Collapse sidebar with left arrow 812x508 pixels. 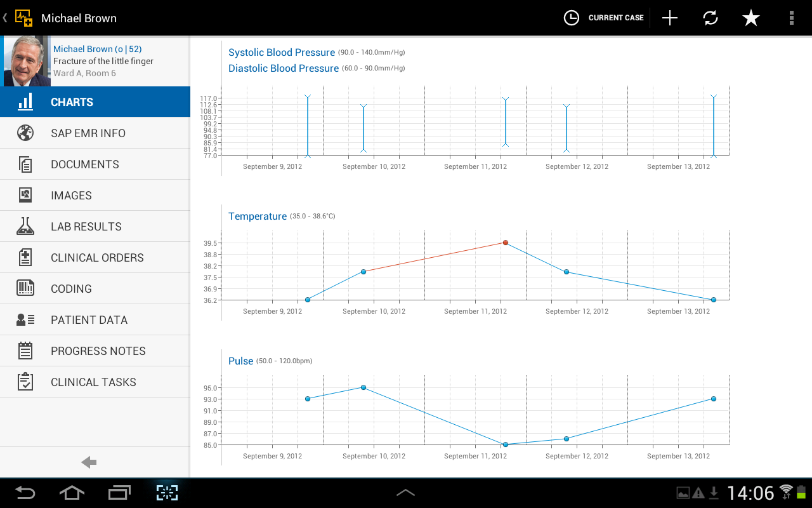pos(89,462)
